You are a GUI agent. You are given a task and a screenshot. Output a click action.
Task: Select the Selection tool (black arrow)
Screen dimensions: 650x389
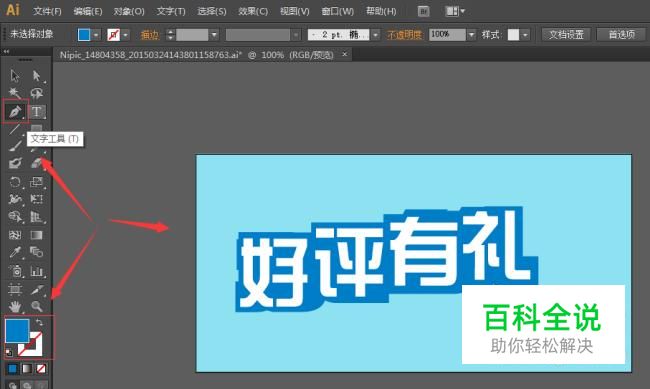click(x=15, y=76)
